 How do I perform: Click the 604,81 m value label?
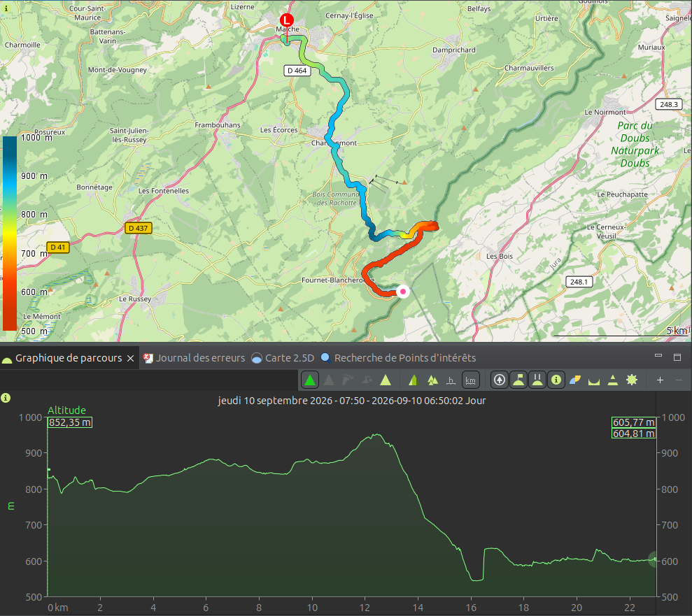point(633,434)
